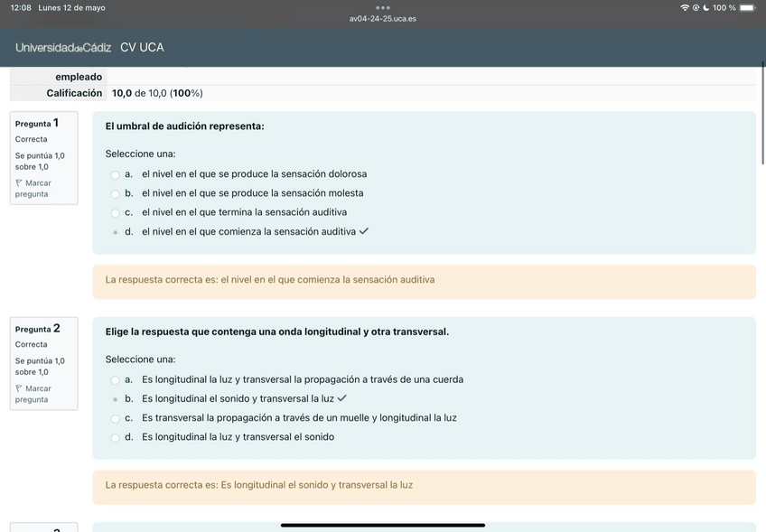The image size is (766, 532).
Task: Open the Universidad de Cádiz logo link
Action: point(63,47)
